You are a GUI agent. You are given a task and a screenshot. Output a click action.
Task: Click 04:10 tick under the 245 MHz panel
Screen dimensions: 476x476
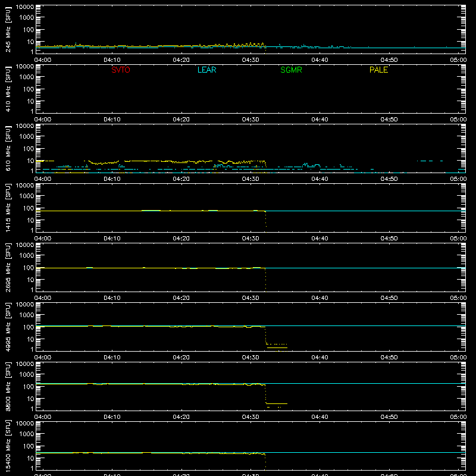[x=112, y=60]
